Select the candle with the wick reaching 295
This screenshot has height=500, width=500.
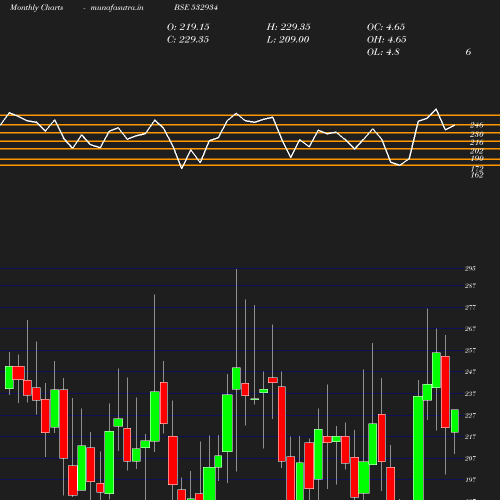[236, 378]
